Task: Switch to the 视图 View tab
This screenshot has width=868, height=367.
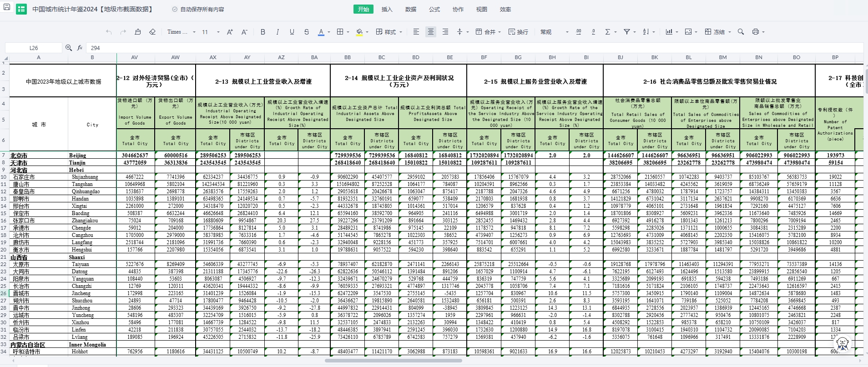Action: (482, 9)
